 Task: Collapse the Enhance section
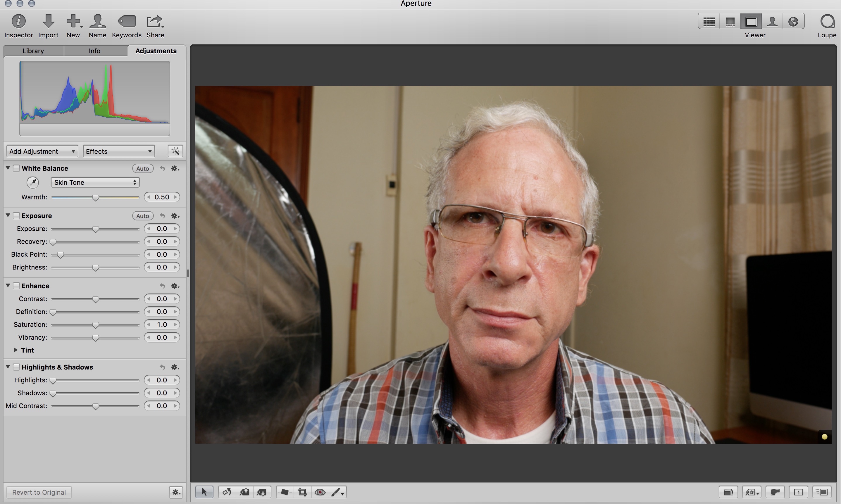(8, 285)
